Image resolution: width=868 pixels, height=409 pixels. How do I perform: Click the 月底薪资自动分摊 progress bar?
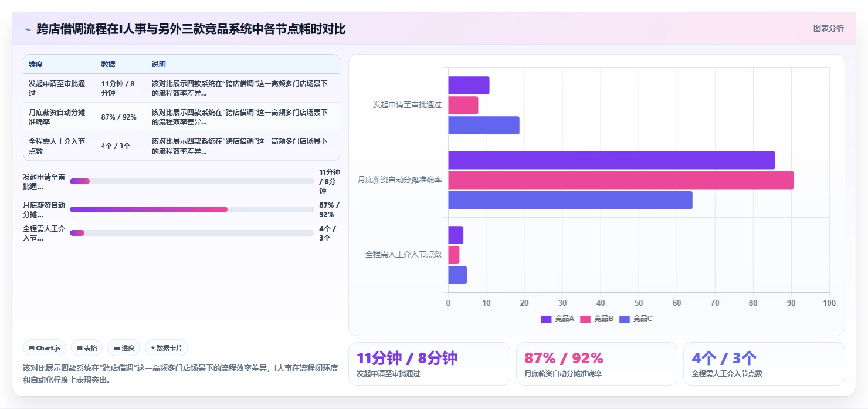pos(192,209)
